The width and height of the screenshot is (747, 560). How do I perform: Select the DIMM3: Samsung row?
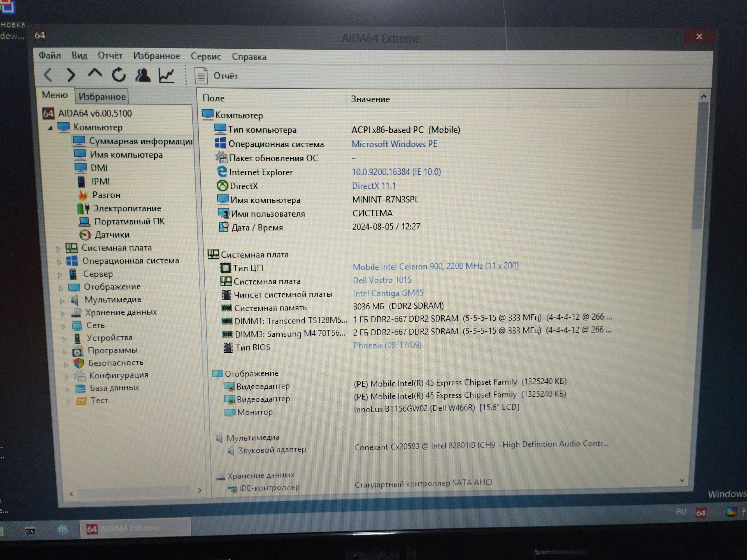416,332
